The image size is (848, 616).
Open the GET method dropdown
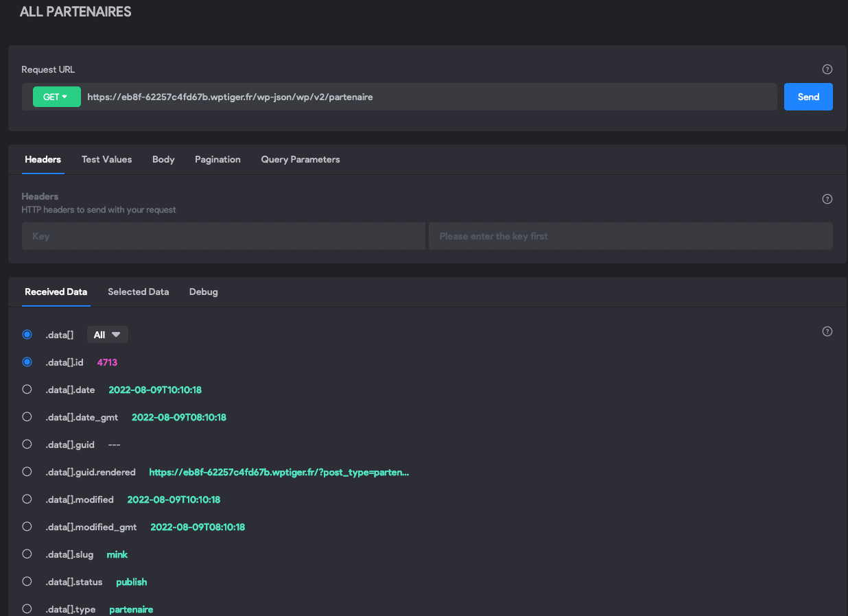pyautogui.click(x=57, y=97)
